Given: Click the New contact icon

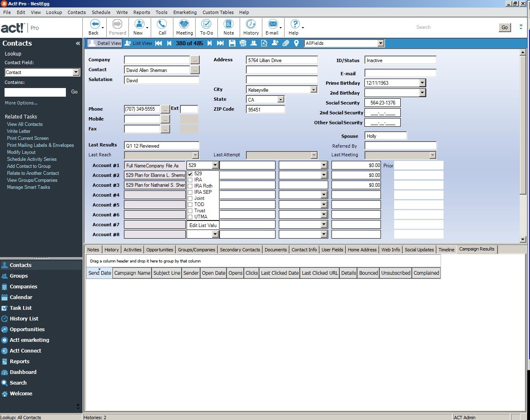Looking at the screenshot, I should [x=139, y=24].
